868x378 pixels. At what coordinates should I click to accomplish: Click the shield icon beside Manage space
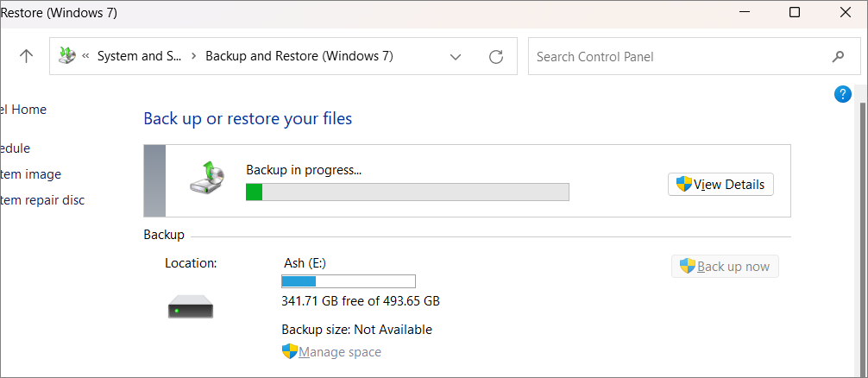[x=290, y=352]
